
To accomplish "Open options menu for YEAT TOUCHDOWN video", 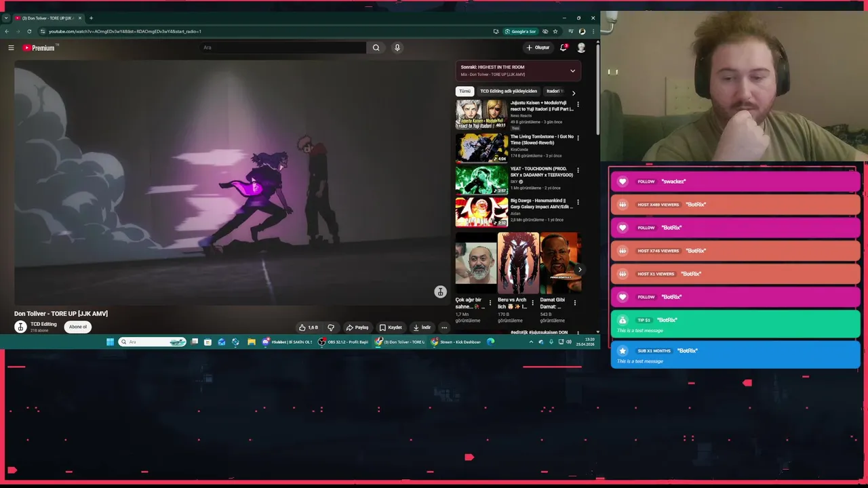I will 578,171.
